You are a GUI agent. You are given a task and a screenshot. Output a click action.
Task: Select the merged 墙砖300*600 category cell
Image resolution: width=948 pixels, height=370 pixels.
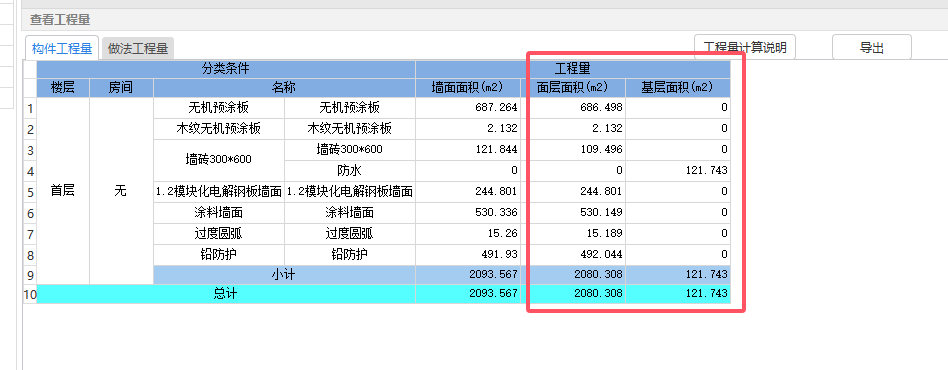point(218,160)
